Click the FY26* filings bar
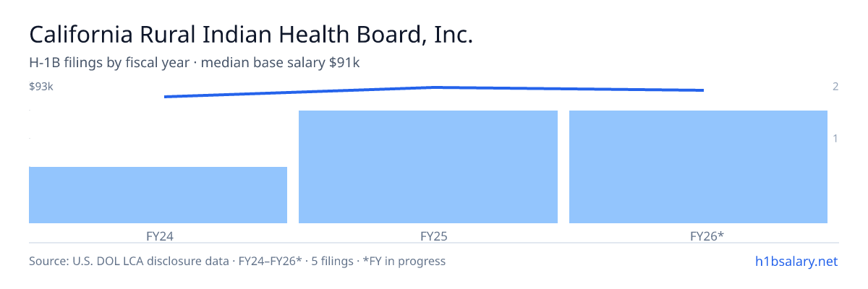The width and height of the screenshot is (868, 289). (x=698, y=167)
